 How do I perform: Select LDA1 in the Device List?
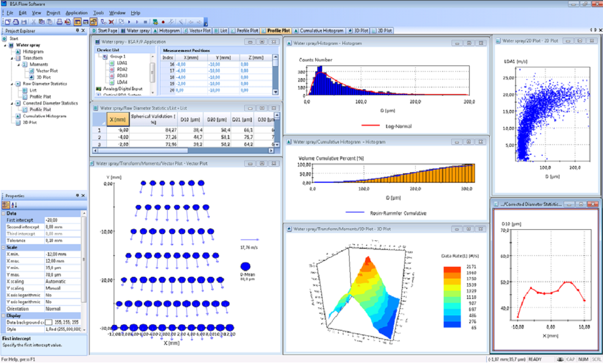click(122, 63)
